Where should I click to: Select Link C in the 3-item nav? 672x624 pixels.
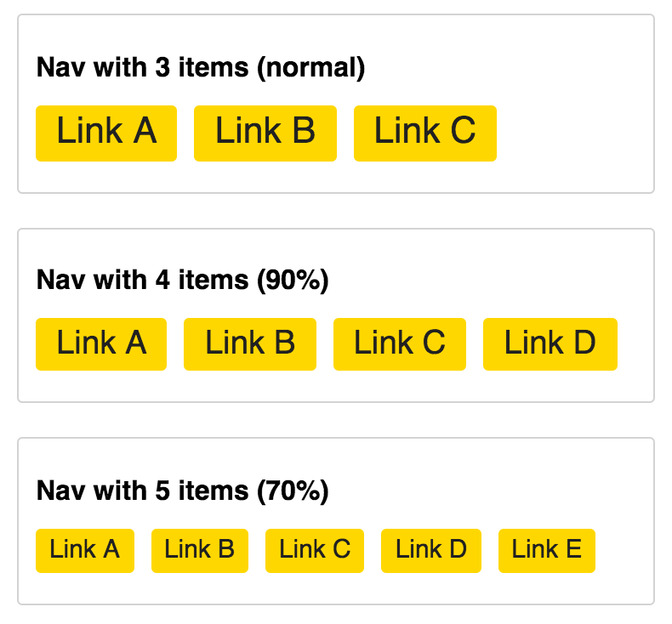424,133
